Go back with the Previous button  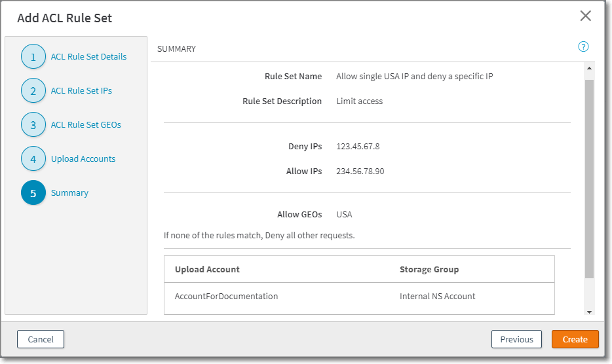(516, 339)
